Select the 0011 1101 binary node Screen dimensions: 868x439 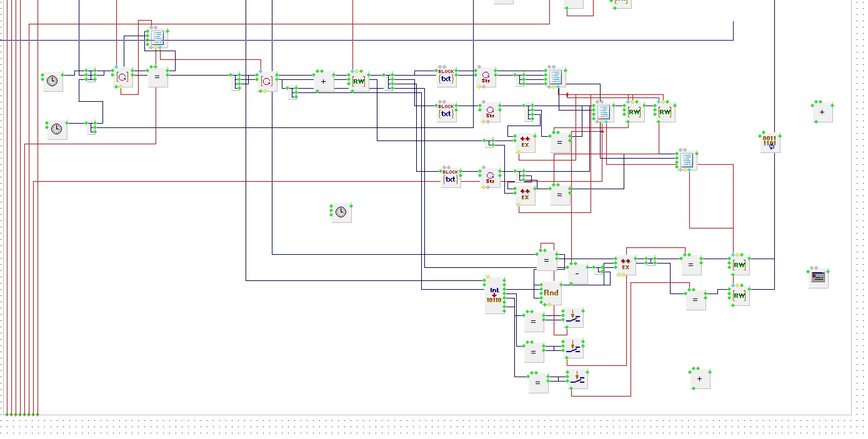769,142
